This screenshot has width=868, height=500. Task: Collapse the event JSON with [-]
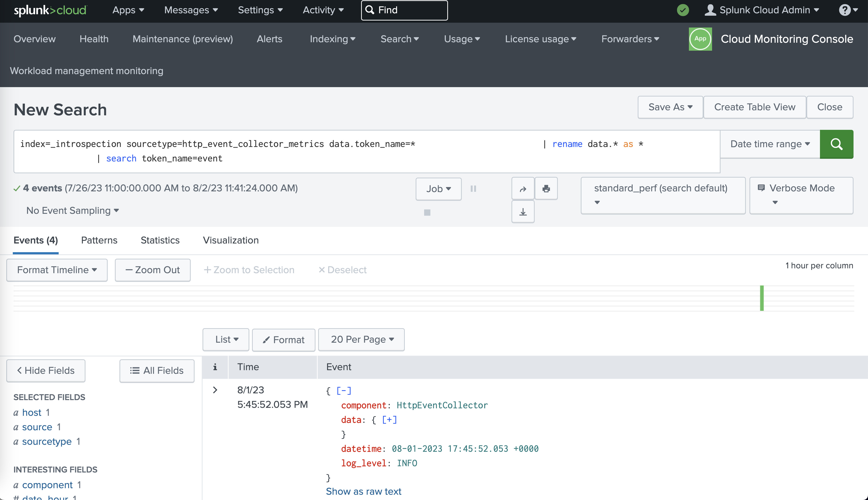coord(344,390)
